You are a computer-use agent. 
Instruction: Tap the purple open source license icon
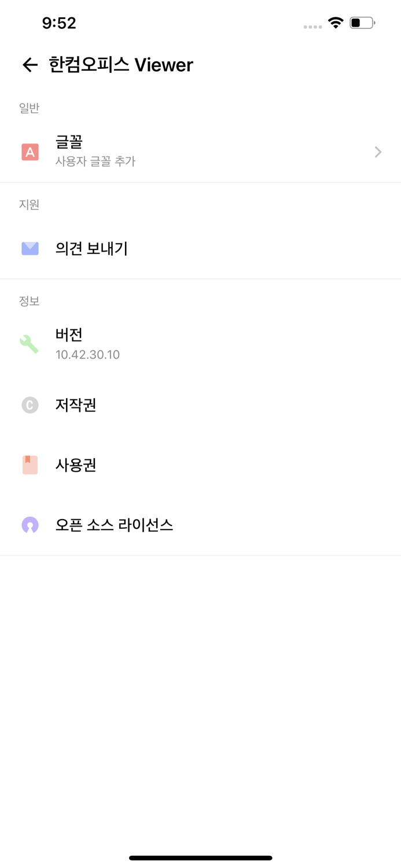(30, 525)
